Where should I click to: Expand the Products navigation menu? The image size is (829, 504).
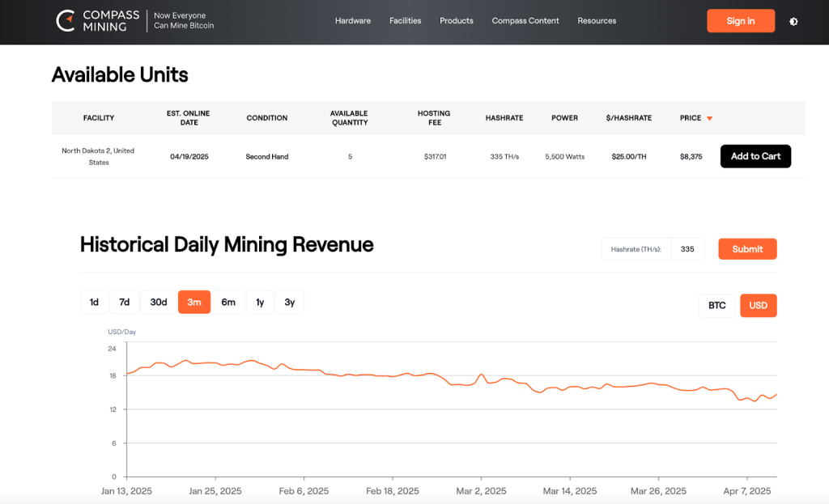457,21
